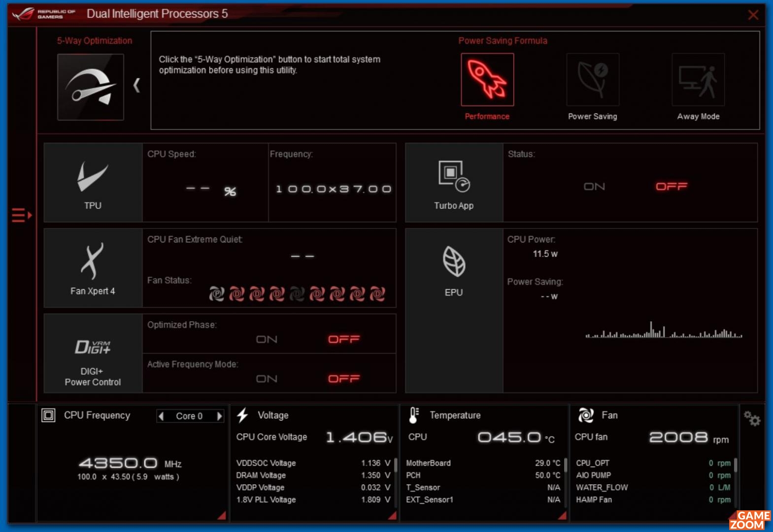
Task: Select the next core with right arrow
Action: coord(220,416)
